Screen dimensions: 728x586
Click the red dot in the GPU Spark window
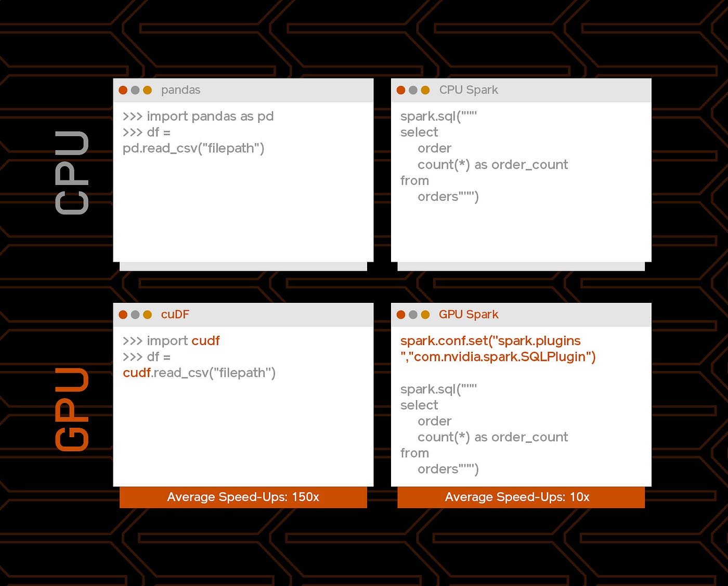pyautogui.click(x=401, y=314)
